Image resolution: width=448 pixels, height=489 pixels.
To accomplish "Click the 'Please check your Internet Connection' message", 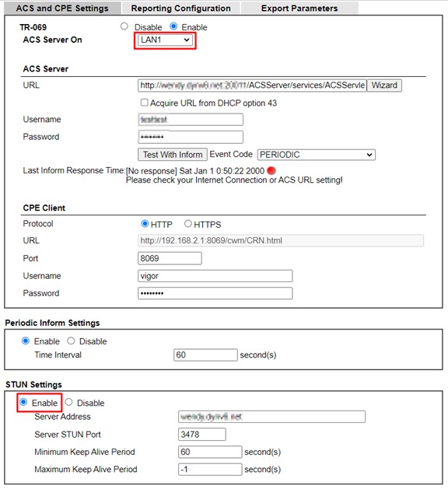I will pos(234,180).
